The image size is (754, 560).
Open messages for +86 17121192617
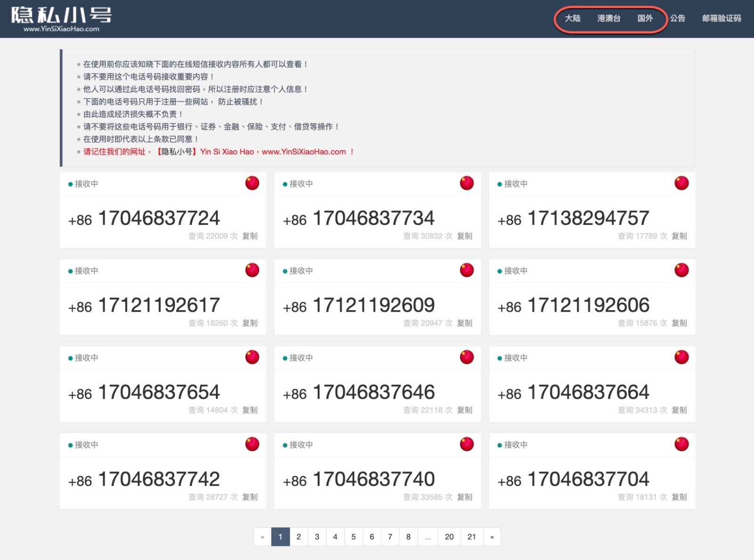click(x=144, y=305)
